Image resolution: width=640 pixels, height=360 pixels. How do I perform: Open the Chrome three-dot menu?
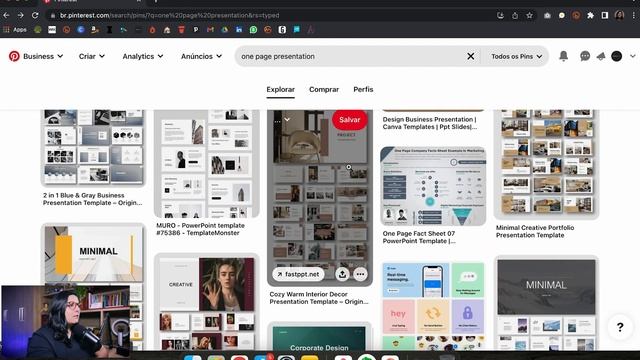coord(634,16)
